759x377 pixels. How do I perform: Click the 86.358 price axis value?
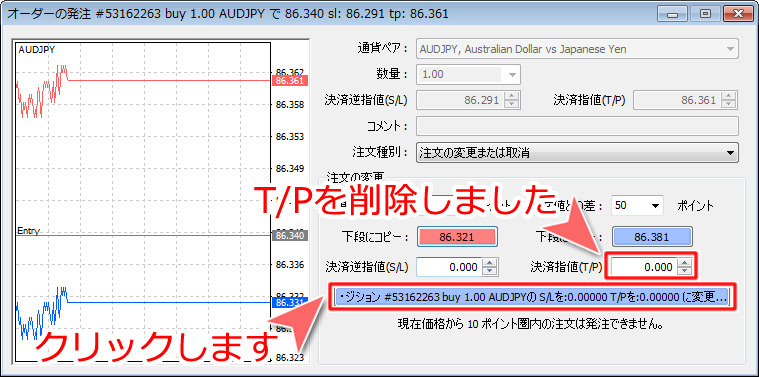(x=290, y=105)
